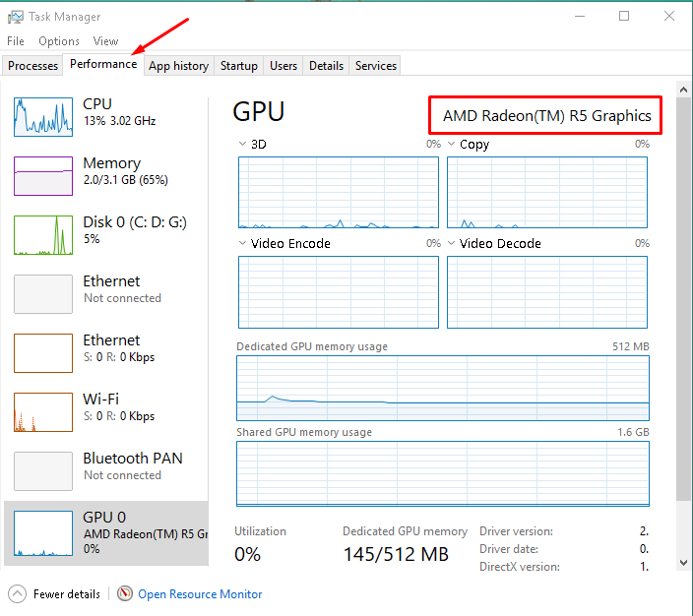Minimize the Task Manager window
Screen dimensions: 693x616
click(580, 17)
